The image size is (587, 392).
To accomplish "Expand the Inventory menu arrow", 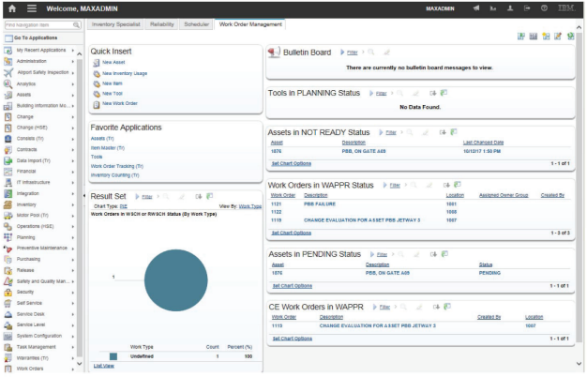I will (x=72, y=204).
